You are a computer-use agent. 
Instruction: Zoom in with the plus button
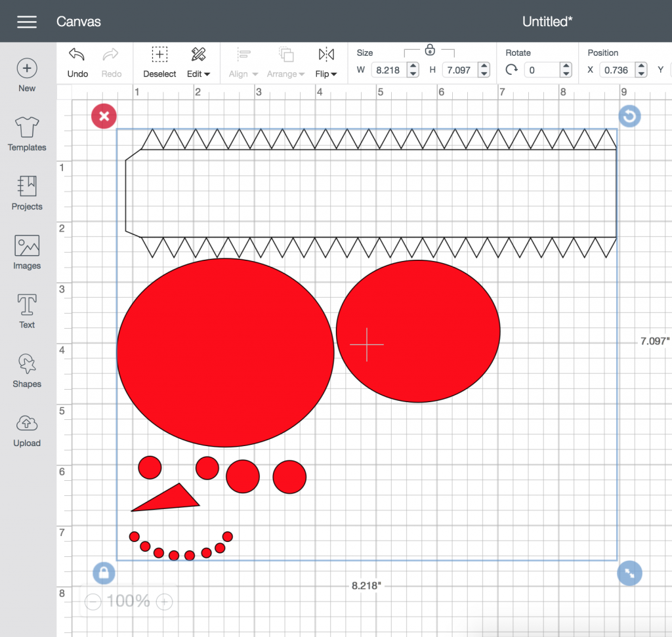pos(165,602)
